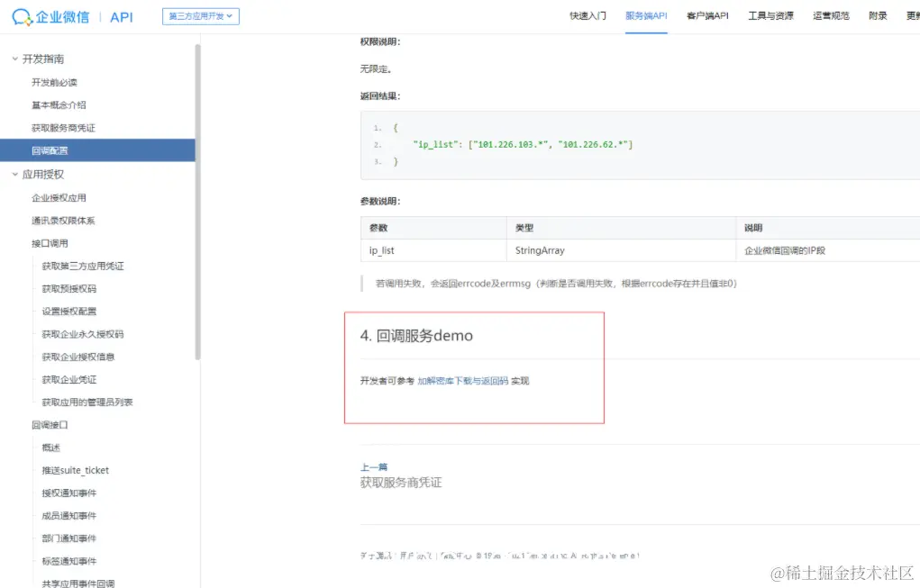Select the currently active 服务端API tab
This screenshot has height=588, width=920.
coord(646,15)
